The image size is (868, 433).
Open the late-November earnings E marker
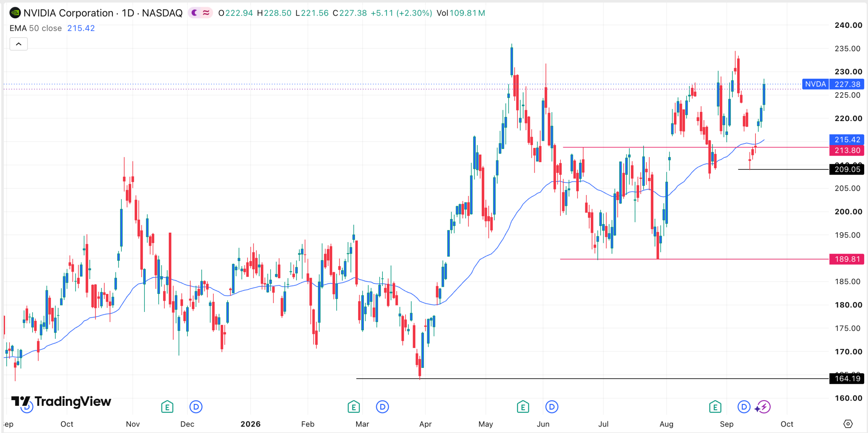167,407
